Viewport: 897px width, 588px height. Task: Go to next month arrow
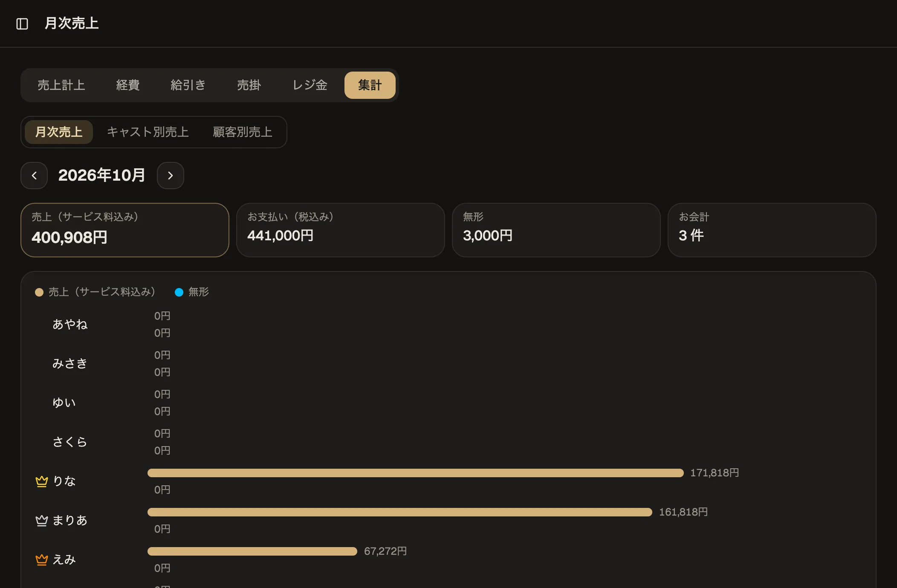171,176
